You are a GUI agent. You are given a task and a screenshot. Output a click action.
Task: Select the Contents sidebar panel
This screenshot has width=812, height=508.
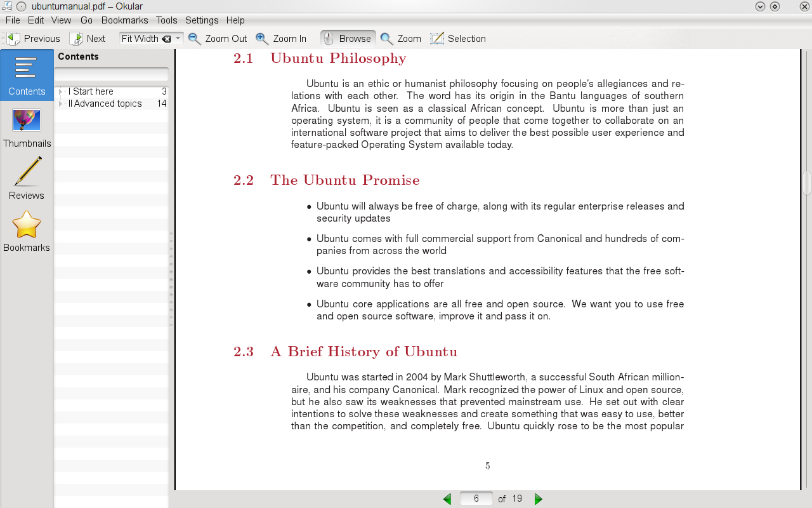pyautogui.click(x=27, y=75)
